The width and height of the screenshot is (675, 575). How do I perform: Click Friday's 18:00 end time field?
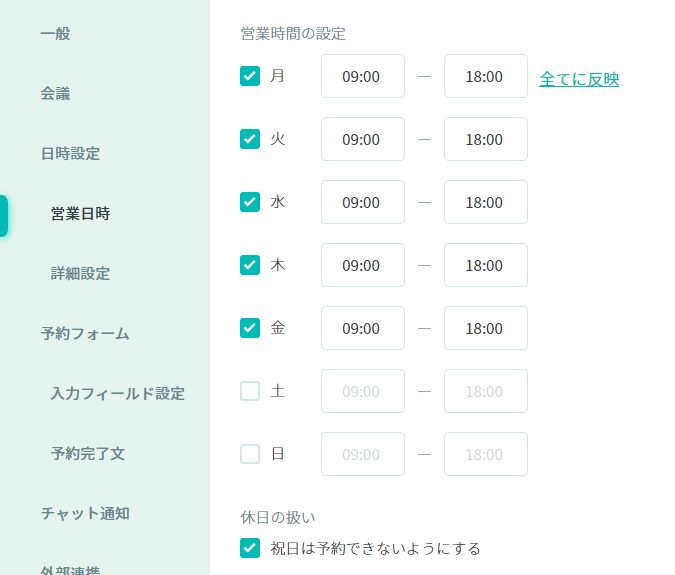click(485, 328)
